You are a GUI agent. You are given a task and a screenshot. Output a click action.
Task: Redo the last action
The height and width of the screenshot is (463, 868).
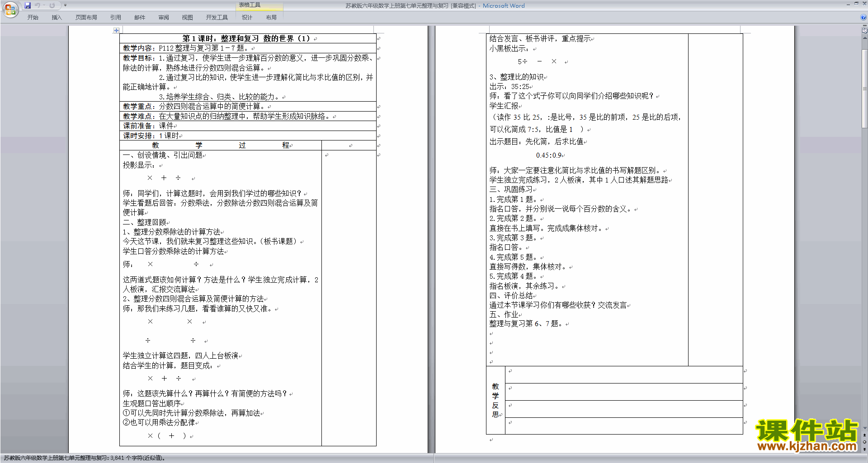52,5
